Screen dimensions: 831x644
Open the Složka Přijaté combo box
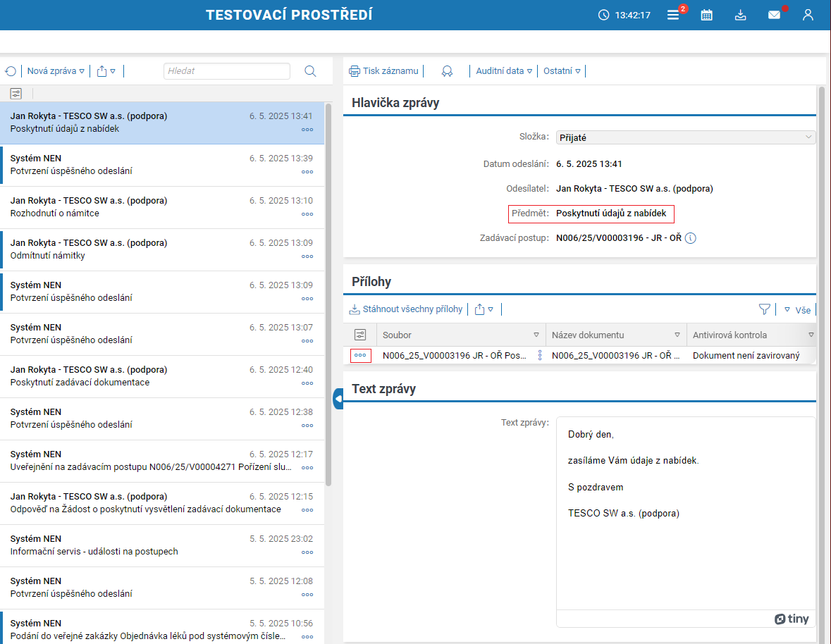pos(685,137)
